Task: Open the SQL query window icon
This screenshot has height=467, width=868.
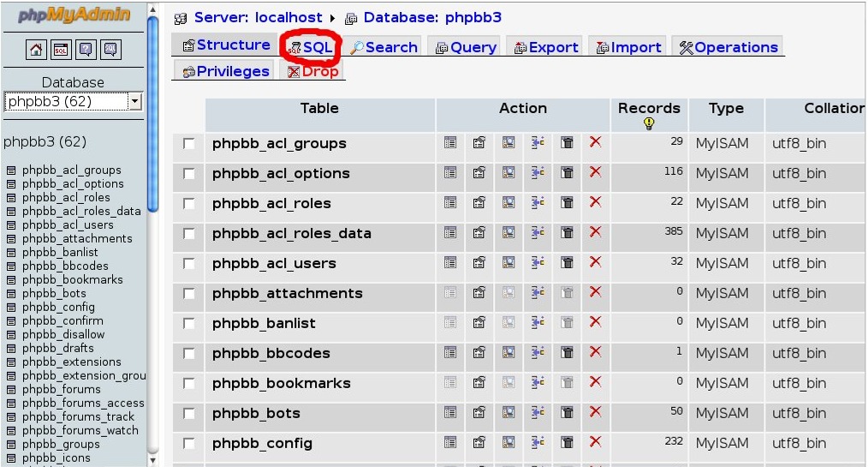Action: pos(61,50)
